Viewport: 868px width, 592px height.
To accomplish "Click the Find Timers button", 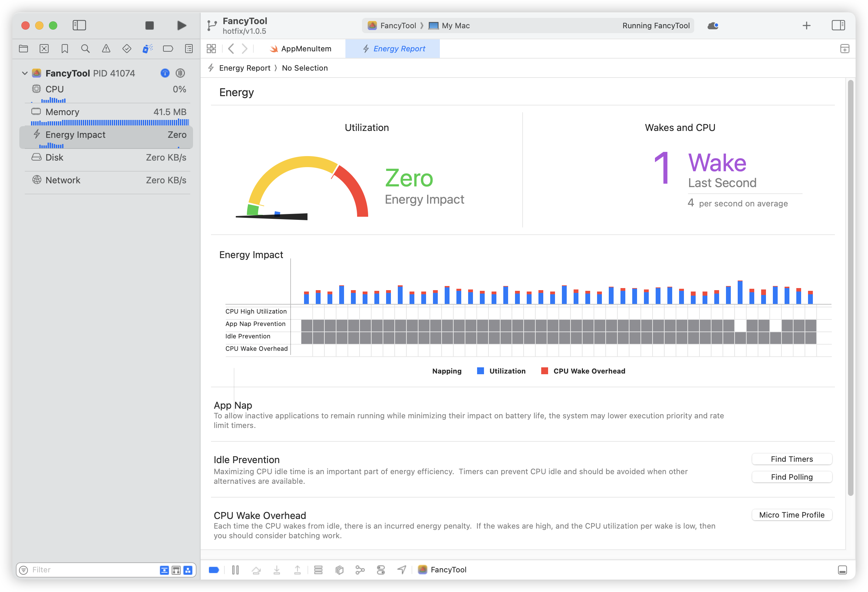I will [x=791, y=459].
